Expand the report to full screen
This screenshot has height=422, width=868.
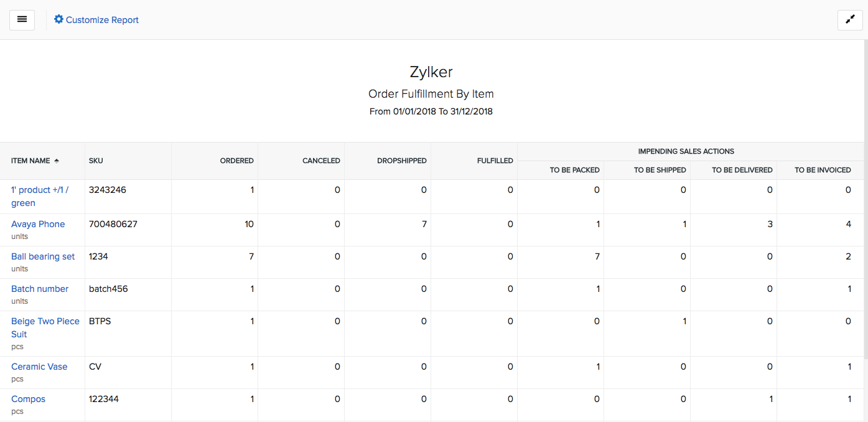tap(850, 19)
